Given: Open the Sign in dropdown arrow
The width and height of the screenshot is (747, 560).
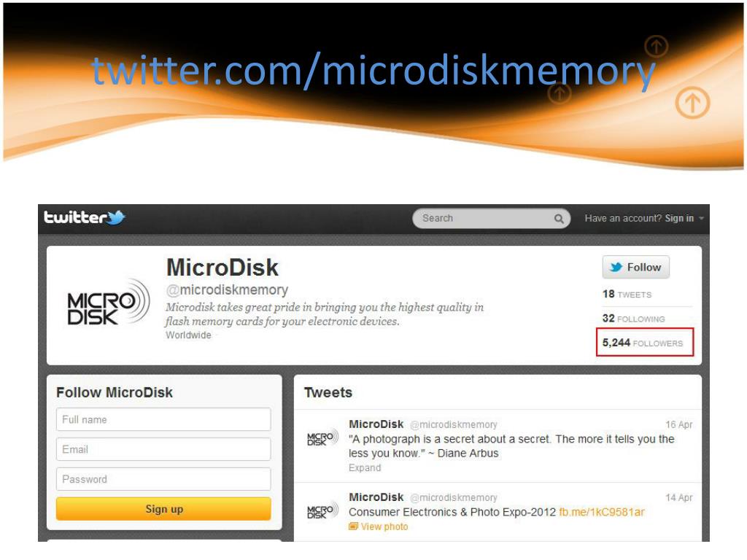Looking at the screenshot, I should 701,219.
